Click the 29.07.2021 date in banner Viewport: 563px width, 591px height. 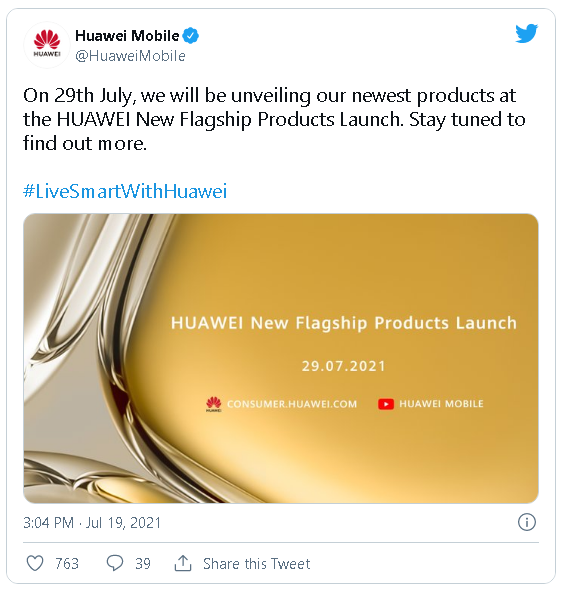(x=344, y=366)
